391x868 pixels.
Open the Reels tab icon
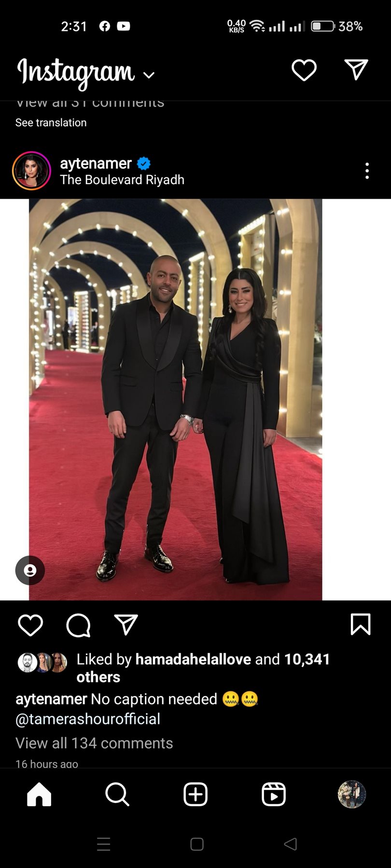pos(274,794)
